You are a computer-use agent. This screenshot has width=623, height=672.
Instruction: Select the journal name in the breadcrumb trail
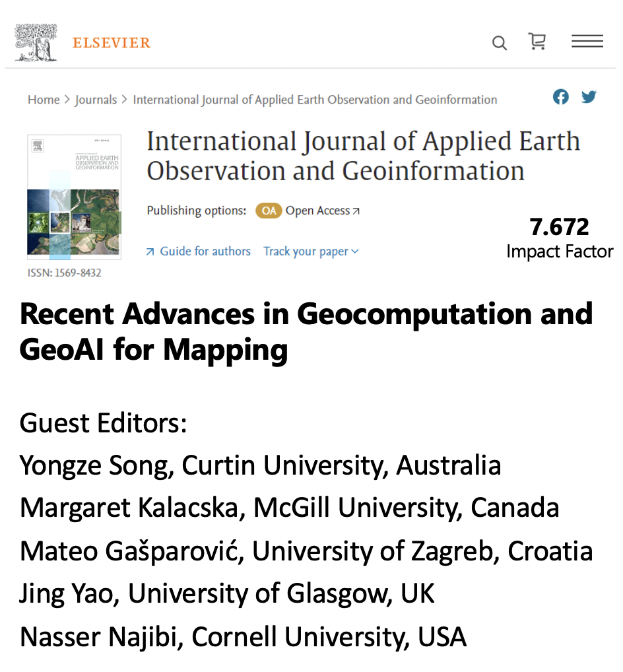(x=315, y=100)
